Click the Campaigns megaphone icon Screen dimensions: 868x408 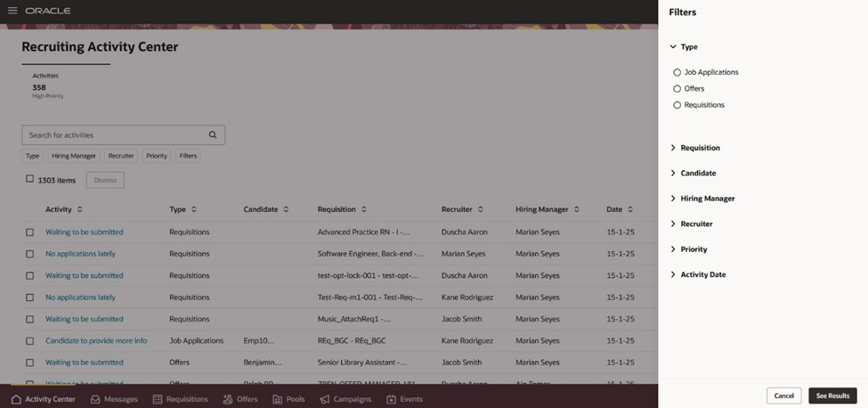coord(325,399)
